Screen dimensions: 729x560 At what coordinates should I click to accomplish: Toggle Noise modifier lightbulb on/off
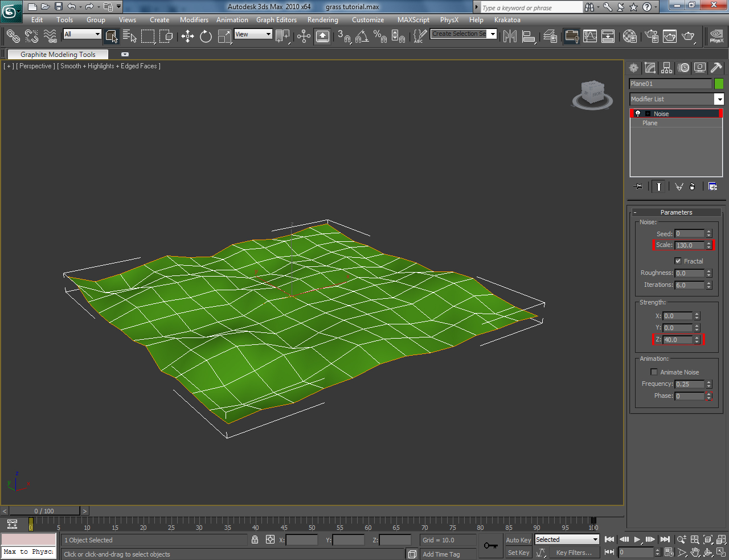click(x=638, y=114)
